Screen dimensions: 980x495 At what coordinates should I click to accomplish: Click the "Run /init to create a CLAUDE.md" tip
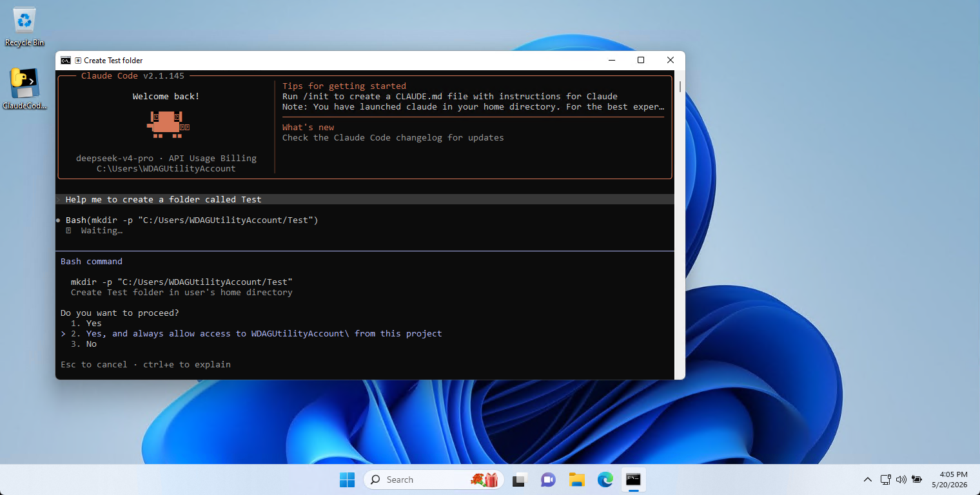(x=450, y=97)
